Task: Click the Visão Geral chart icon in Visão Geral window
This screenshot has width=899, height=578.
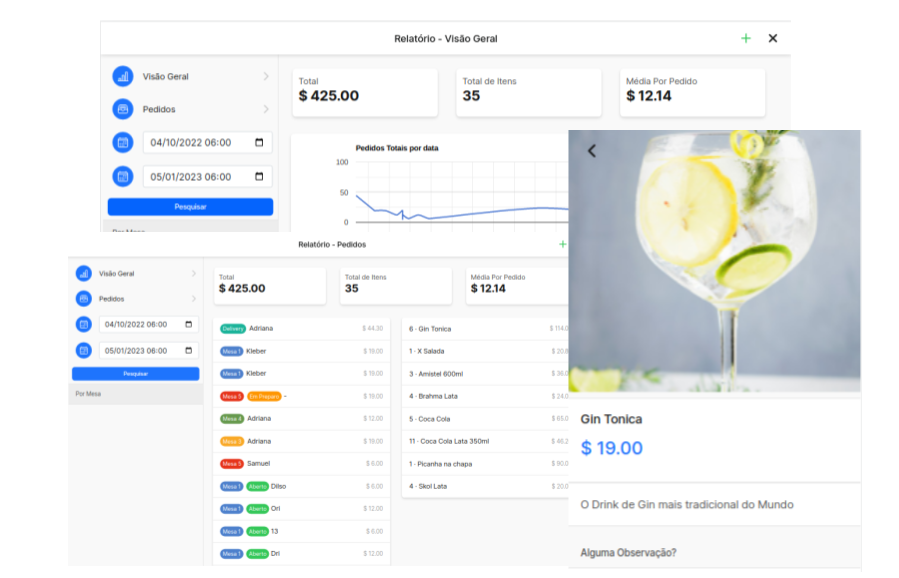Action: [123, 76]
